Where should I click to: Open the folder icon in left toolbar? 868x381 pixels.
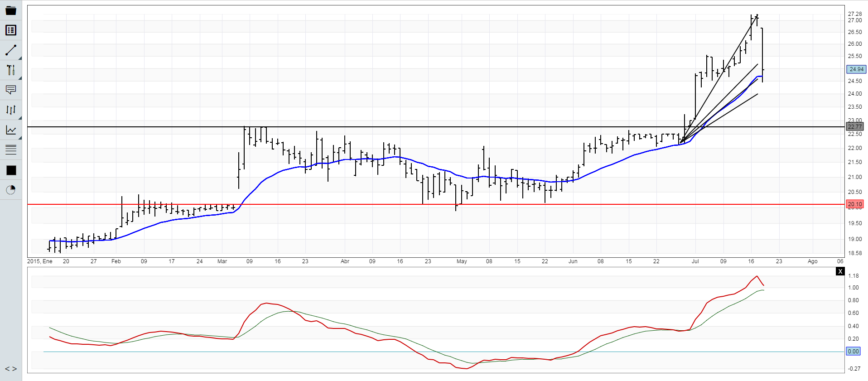pos(11,10)
